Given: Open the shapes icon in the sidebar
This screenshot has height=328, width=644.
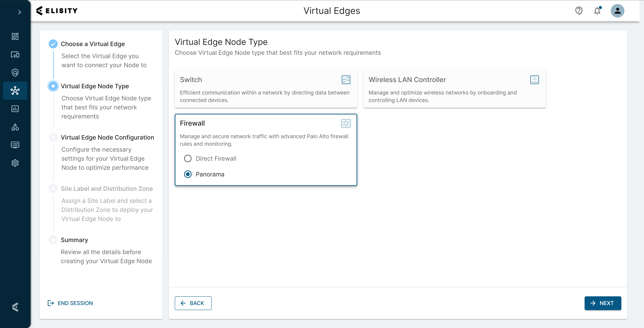Looking at the screenshot, I should pyautogui.click(x=15, y=127).
